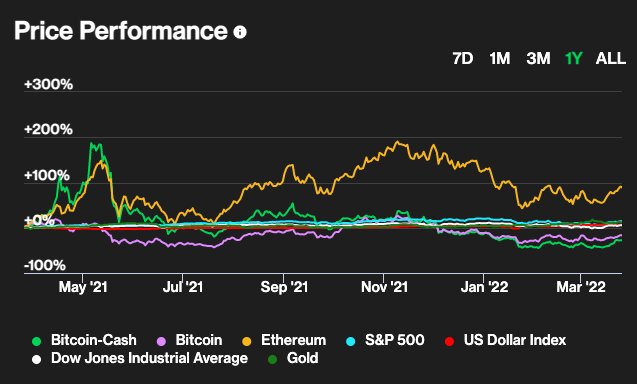Image resolution: width=637 pixels, height=384 pixels.
Task: Click the May '21 axis tick label
Action: tap(83, 287)
